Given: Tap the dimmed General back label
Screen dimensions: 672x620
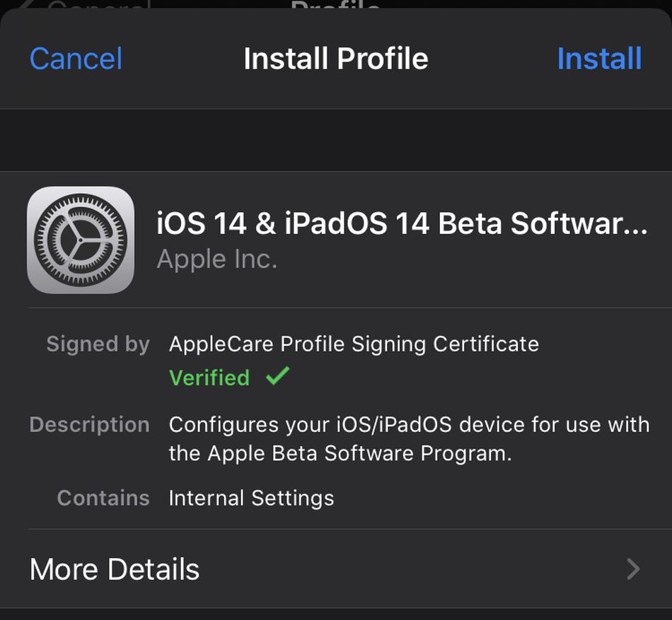Looking at the screenshot, I should click(99, 6).
